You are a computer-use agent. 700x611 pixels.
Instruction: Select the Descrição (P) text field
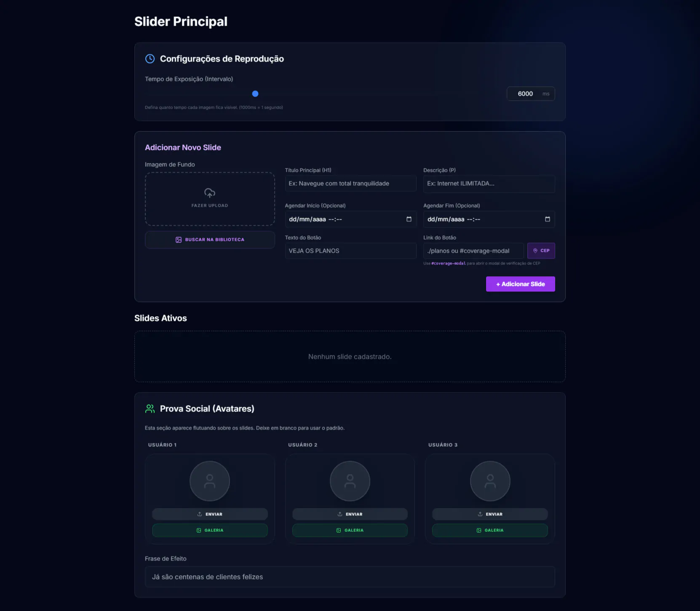(489, 184)
